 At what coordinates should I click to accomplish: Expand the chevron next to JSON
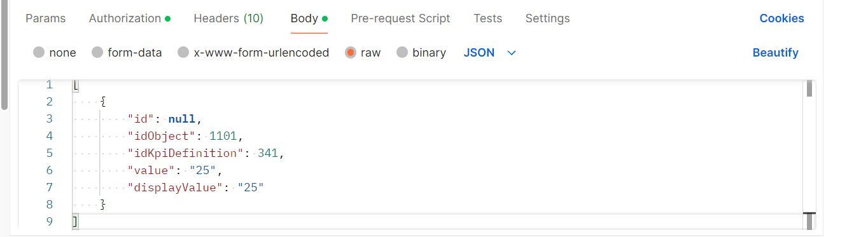coord(511,53)
